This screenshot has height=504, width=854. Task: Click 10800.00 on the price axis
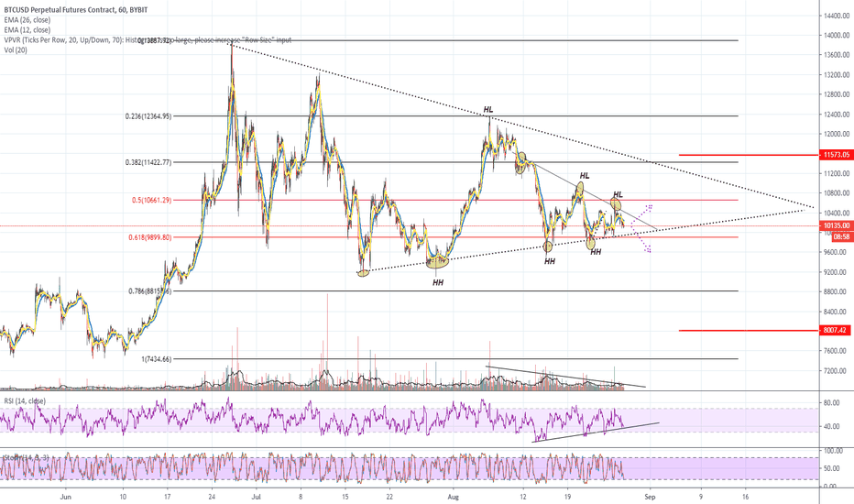836,193
